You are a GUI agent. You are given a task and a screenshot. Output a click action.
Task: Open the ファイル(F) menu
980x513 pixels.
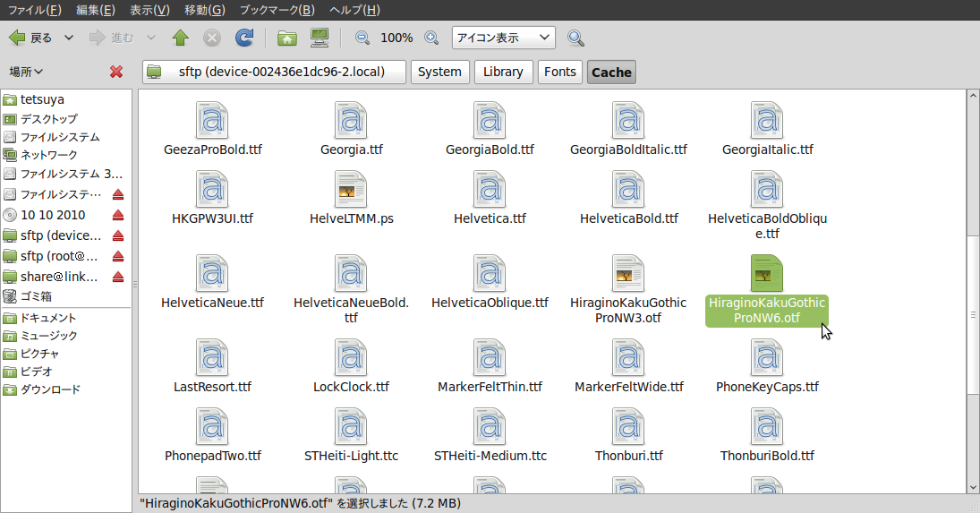pos(34,10)
